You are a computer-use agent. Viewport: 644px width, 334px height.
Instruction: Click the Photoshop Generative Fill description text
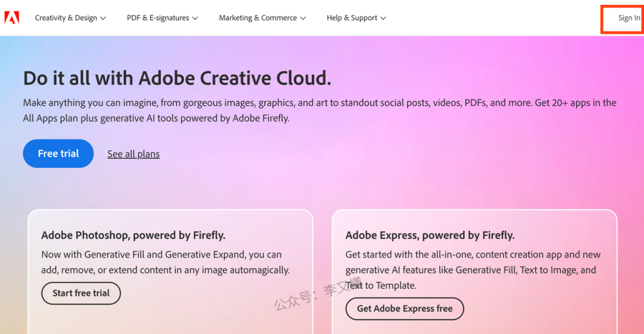click(165, 262)
